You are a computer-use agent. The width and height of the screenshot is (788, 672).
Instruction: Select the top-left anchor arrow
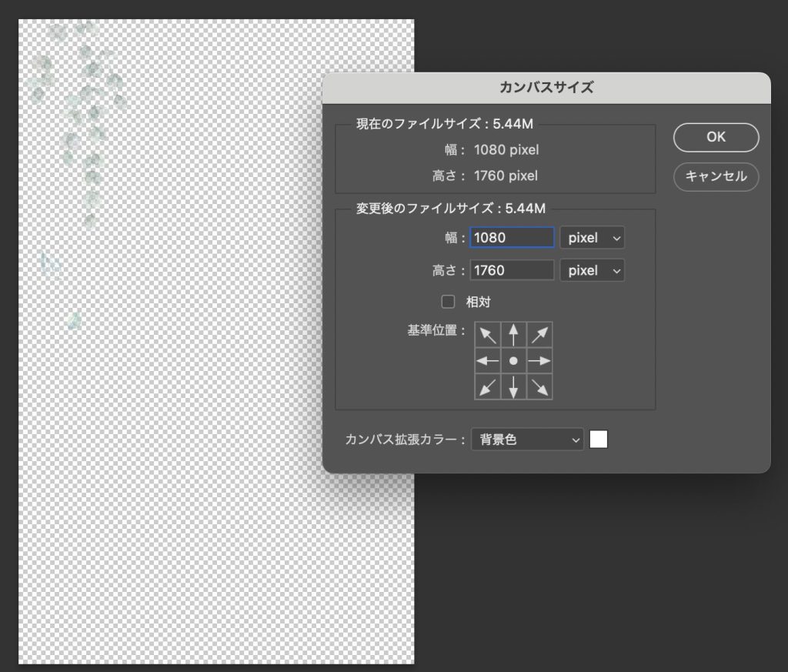pos(488,335)
